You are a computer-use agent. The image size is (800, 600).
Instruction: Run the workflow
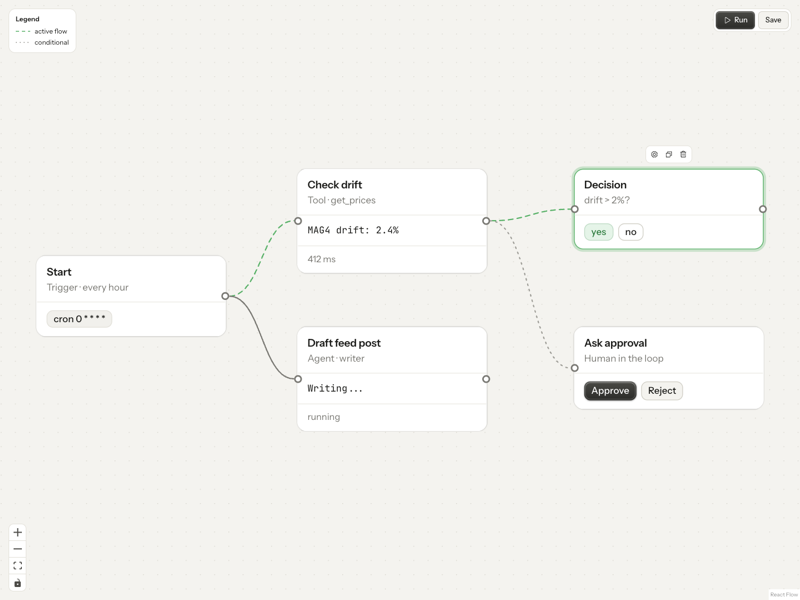click(x=735, y=20)
